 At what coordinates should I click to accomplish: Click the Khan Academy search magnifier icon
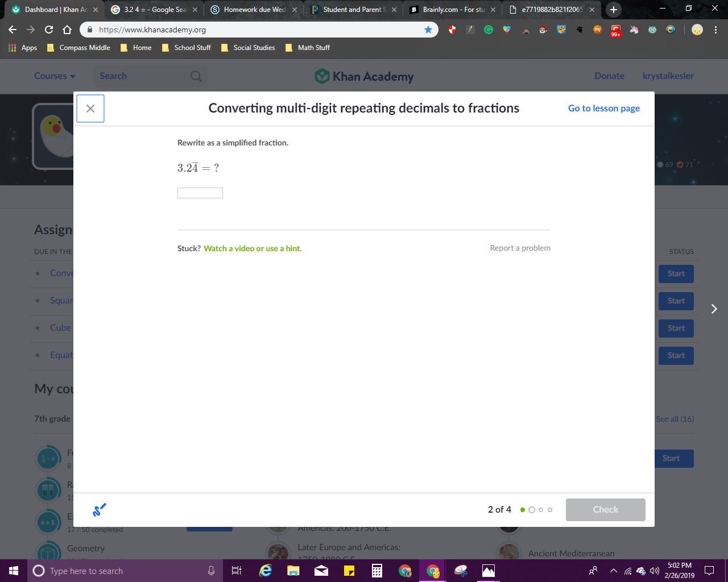pyautogui.click(x=196, y=76)
